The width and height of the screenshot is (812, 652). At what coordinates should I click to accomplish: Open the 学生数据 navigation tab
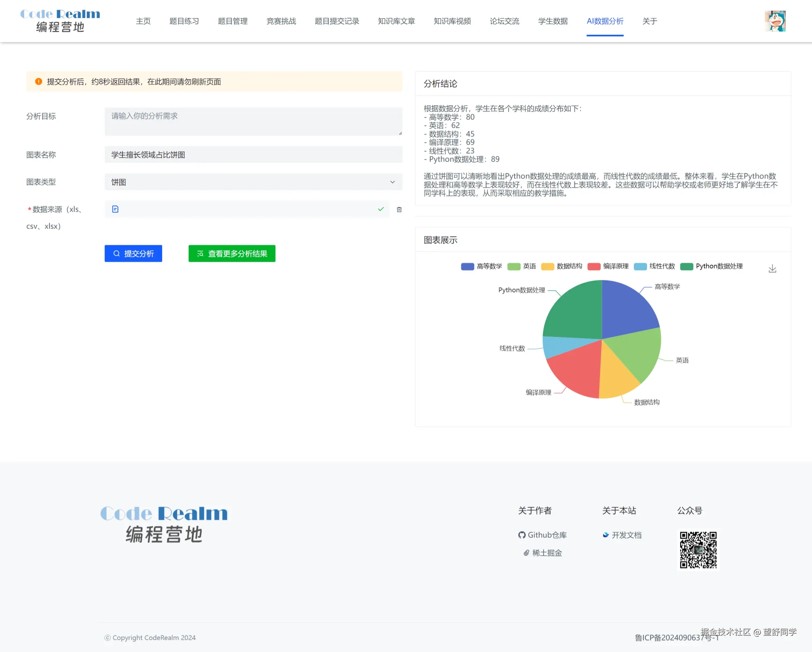pyautogui.click(x=553, y=21)
